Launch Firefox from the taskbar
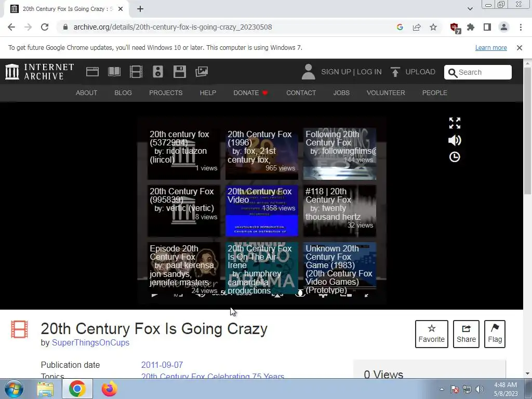 (x=109, y=389)
